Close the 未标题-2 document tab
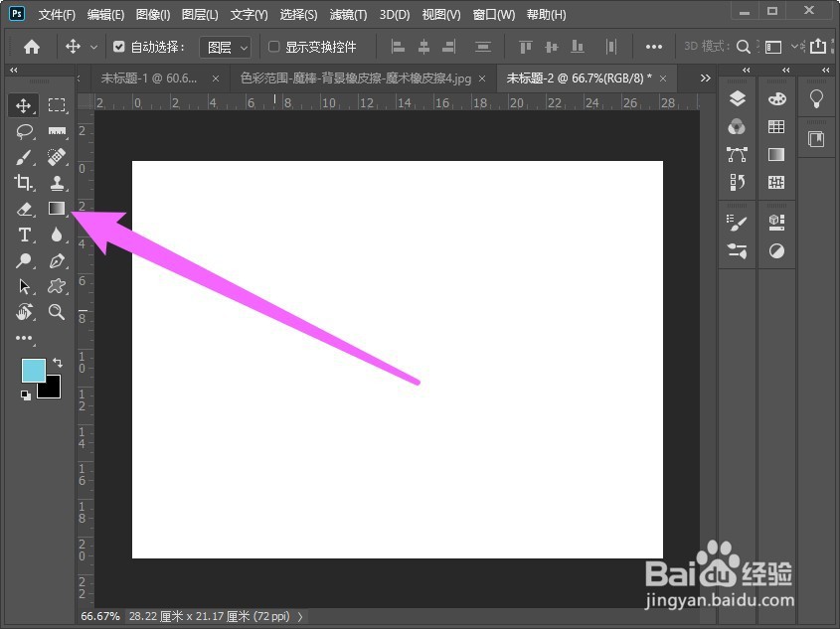This screenshot has width=840, height=629. pos(663,79)
